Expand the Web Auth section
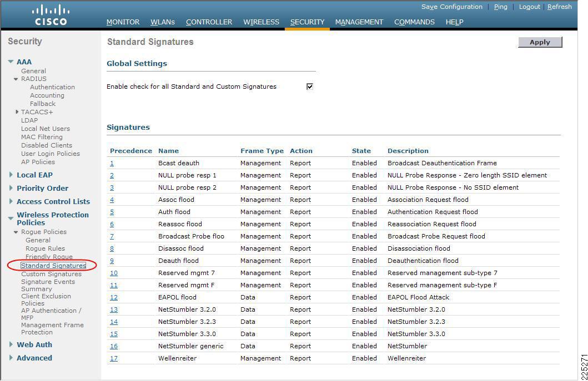The width and height of the screenshot is (588, 381). click(x=11, y=344)
